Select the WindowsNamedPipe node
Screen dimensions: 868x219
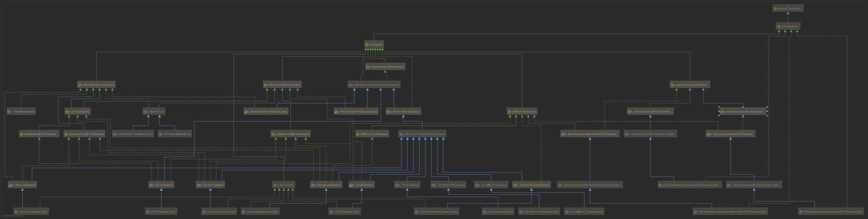tap(175, 134)
